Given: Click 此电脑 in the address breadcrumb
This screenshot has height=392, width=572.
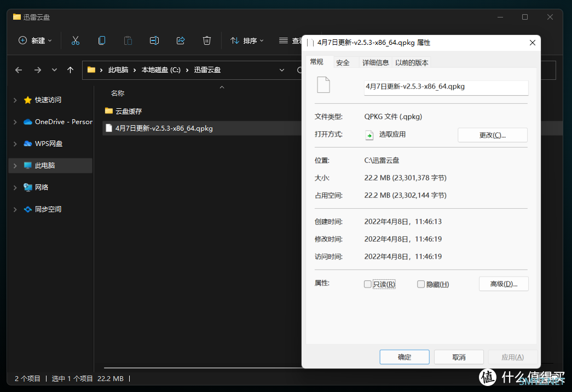Looking at the screenshot, I should (118, 70).
